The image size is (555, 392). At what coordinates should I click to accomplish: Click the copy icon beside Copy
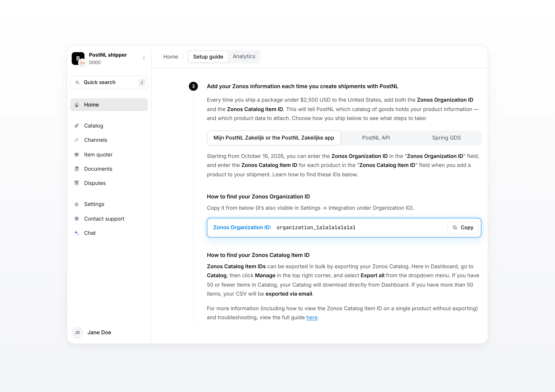(x=455, y=228)
